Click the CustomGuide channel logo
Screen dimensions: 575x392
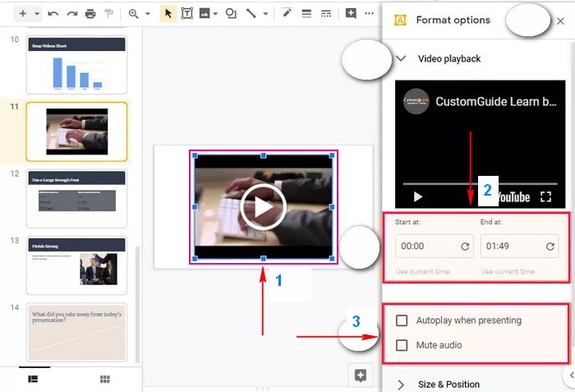tap(416, 101)
